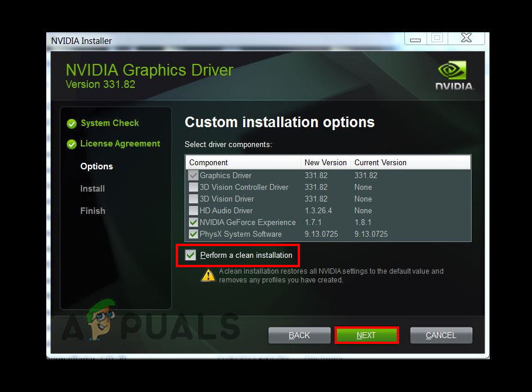Select the Install step in sidebar
532x392 pixels.
[93, 188]
